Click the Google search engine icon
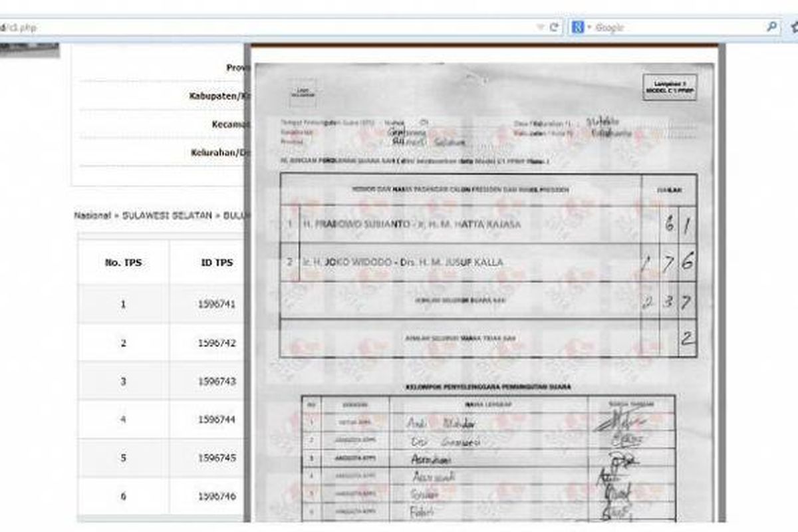 click(578, 28)
